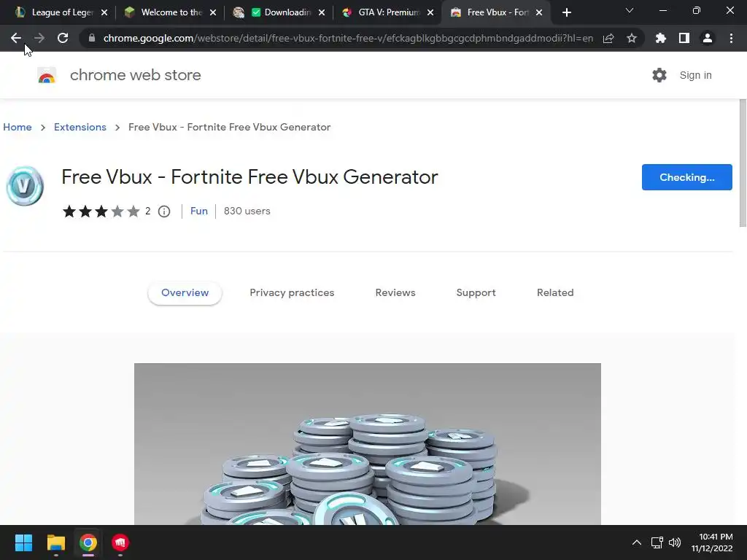Close the League of Legends tab
Viewport: 747px width, 560px height.
point(104,12)
